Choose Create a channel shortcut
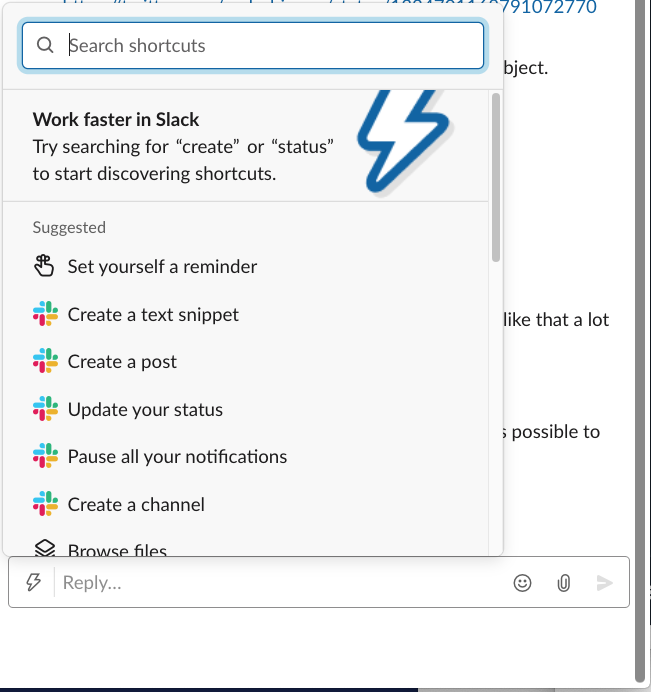Viewport: 651px width, 692px height. tap(246, 504)
